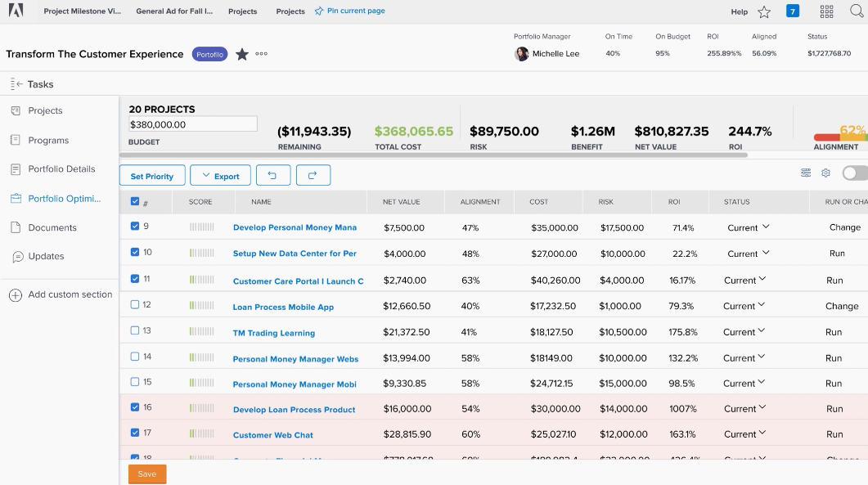Click the redo arrow button
Viewport: 868px width, 485px height.
[313, 176]
